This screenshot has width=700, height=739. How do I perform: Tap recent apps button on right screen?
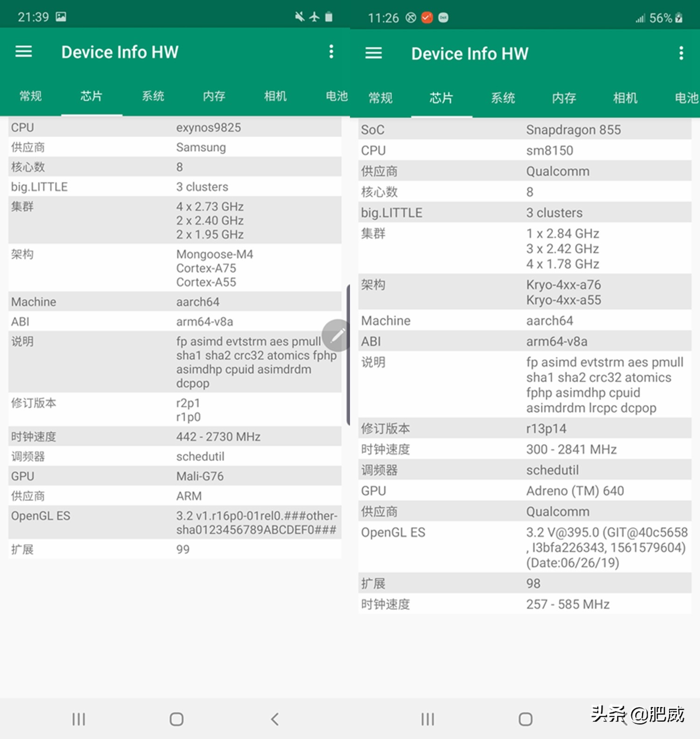tap(427, 719)
